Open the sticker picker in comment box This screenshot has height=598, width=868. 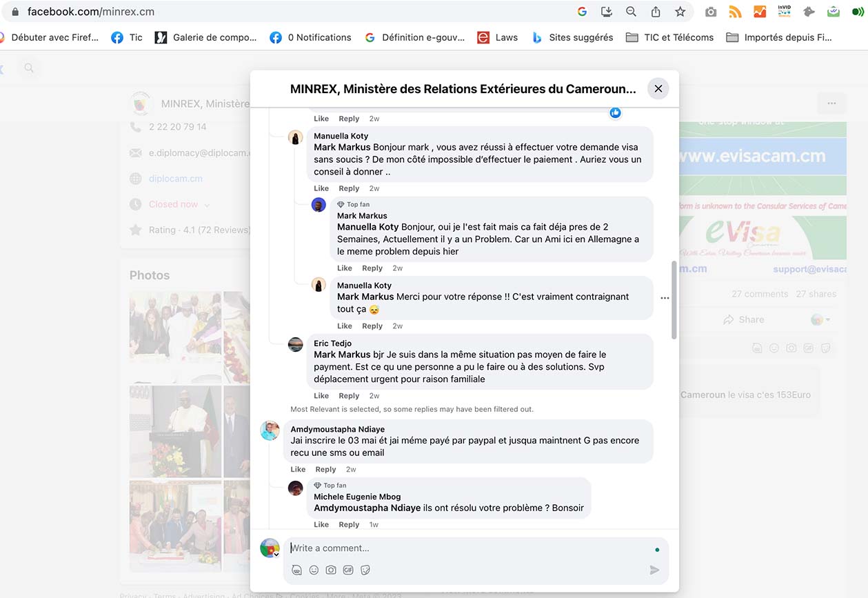pyautogui.click(x=365, y=570)
